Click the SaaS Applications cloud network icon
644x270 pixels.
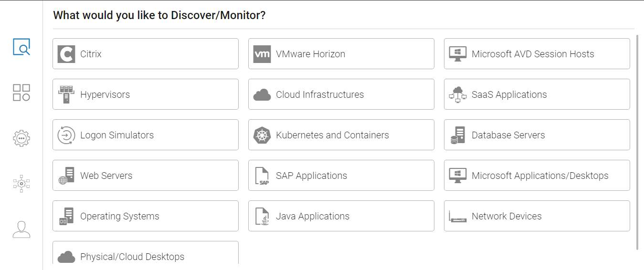tap(458, 94)
